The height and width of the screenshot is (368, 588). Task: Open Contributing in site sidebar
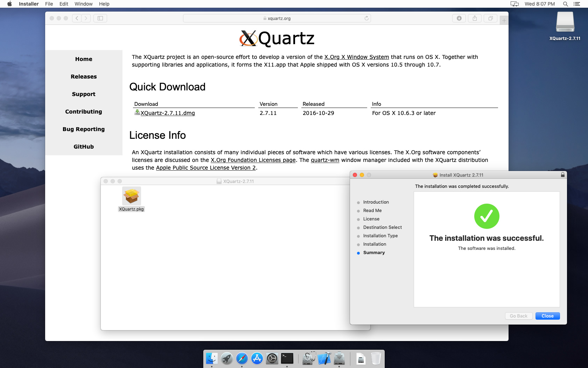[x=84, y=112]
